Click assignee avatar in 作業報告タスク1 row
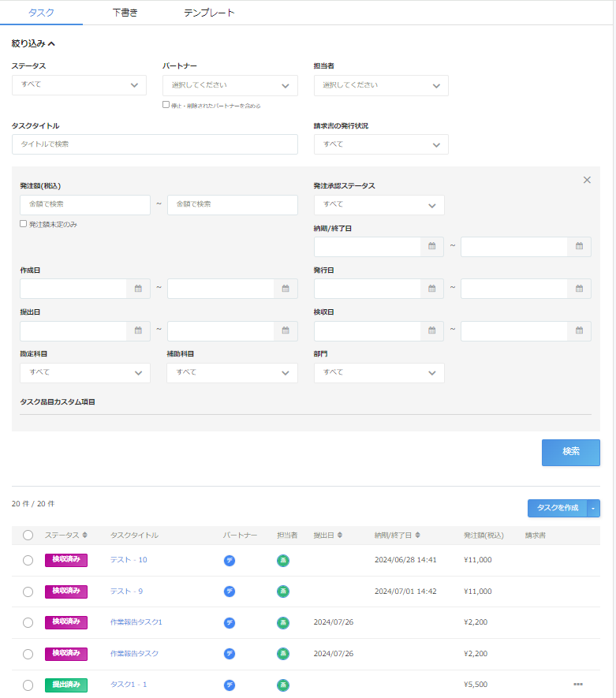 coord(283,623)
